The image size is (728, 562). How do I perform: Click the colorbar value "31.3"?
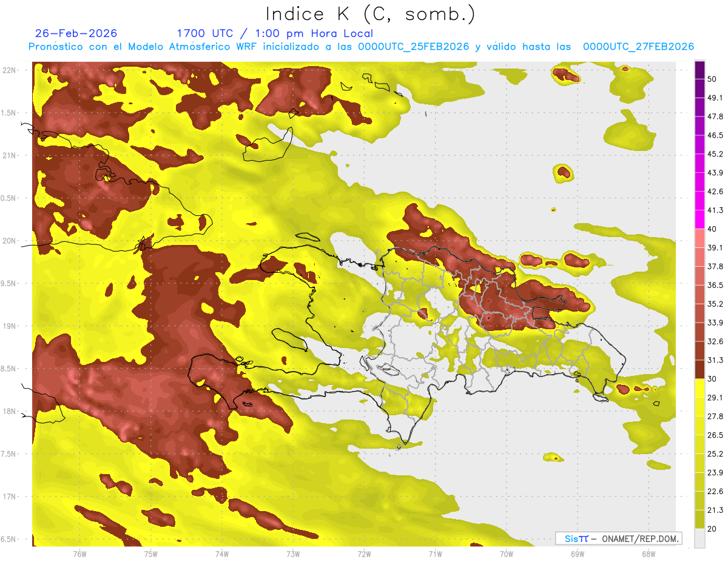pyautogui.click(x=715, y=360)
